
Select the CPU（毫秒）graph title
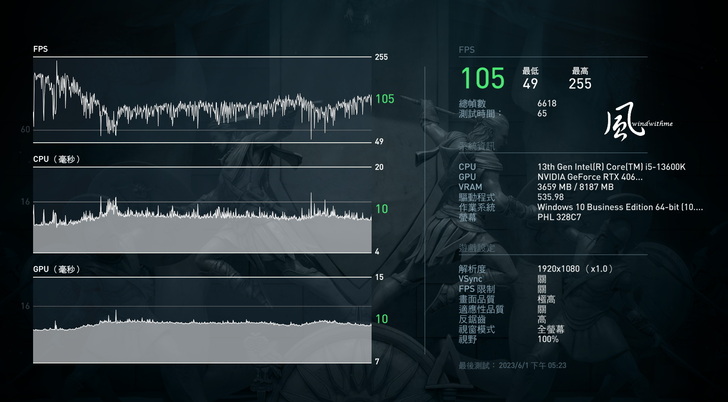[57, 159]
